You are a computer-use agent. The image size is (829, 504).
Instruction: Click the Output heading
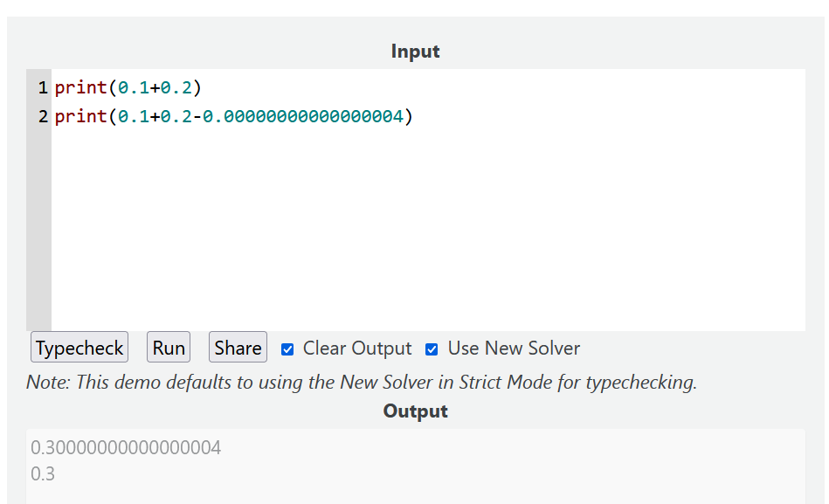(x=415, y=411)
